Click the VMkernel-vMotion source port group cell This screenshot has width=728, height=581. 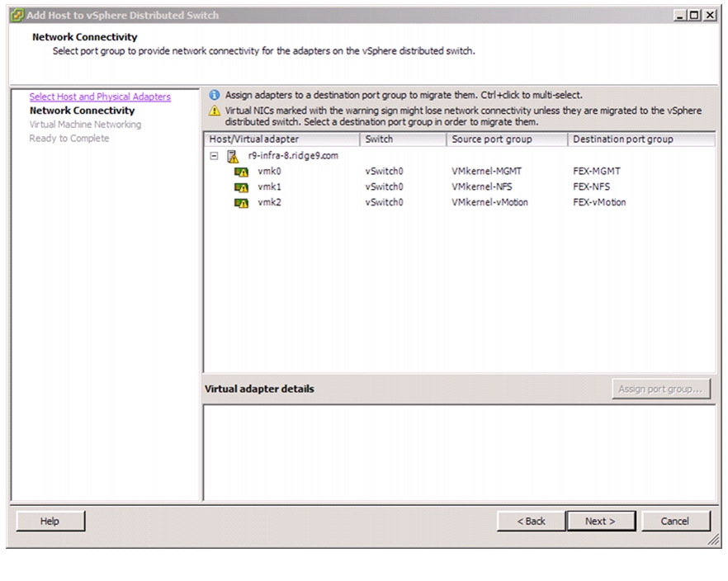489,202
